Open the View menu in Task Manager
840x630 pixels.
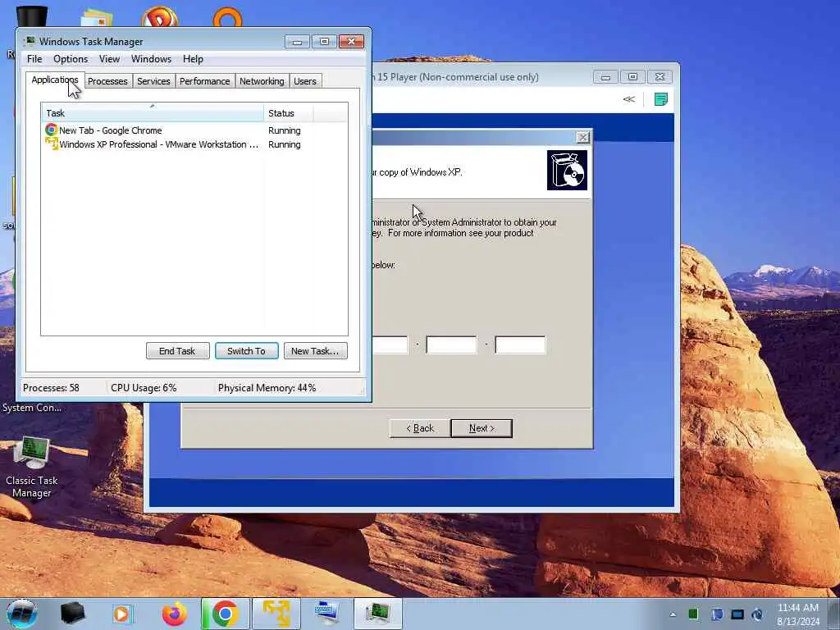(109, 59)
